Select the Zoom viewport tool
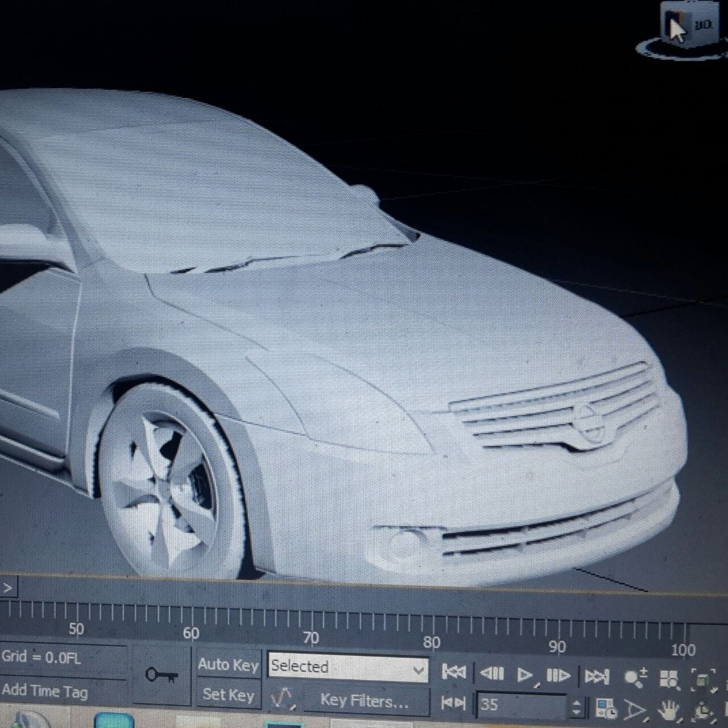Viewport: 728px width, 728px height. pyautogui.click(x=635, y=678)
